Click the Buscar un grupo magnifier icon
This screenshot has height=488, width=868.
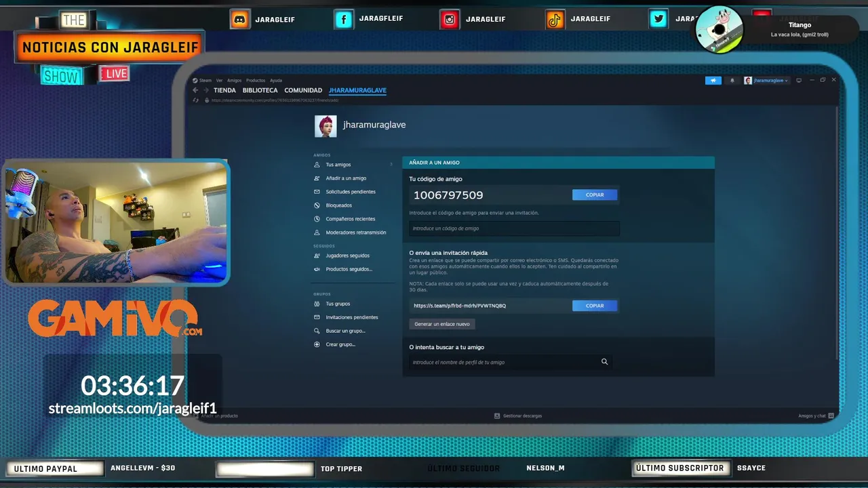pyautogui.click(x=317, y=331)
